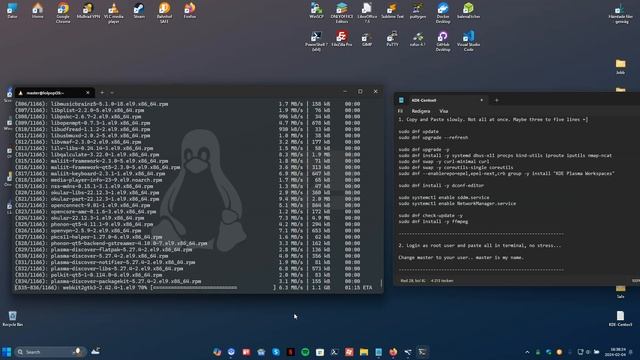Open terminal tab dropdown arrow

[112, 93]
